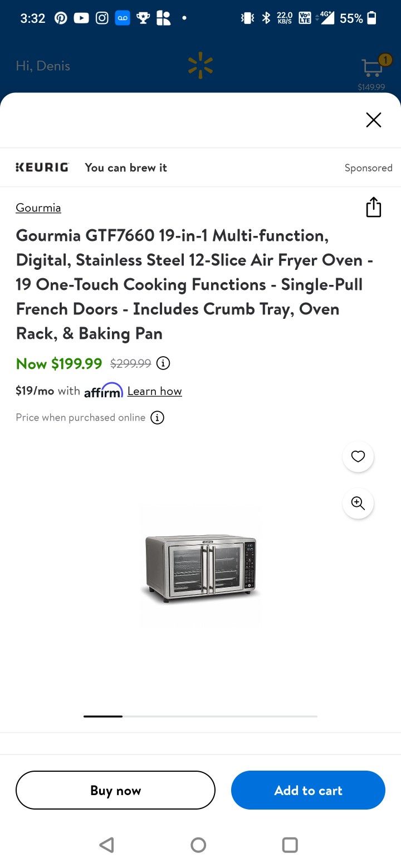
Task: Open price info icon beside $299.99
Action: [163, 363]
